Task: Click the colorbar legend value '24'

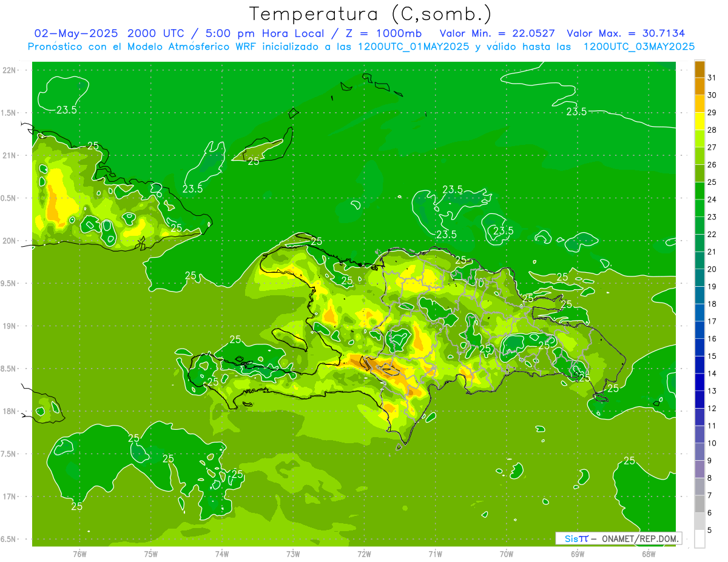Action: pos(712,199)
